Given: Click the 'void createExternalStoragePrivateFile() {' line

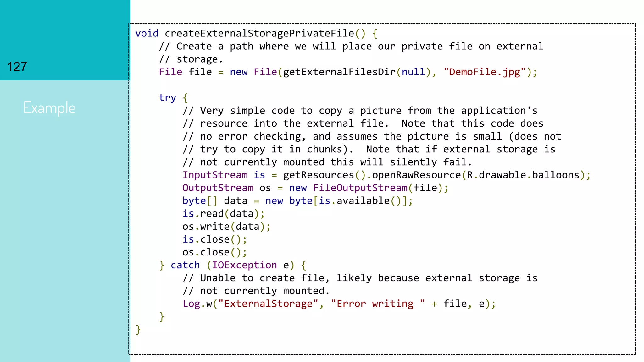Looking at the screenshot, I should 256,33.
